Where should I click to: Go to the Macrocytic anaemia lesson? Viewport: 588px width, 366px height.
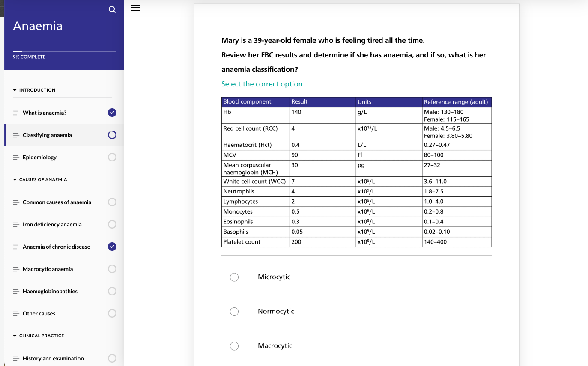48,269
